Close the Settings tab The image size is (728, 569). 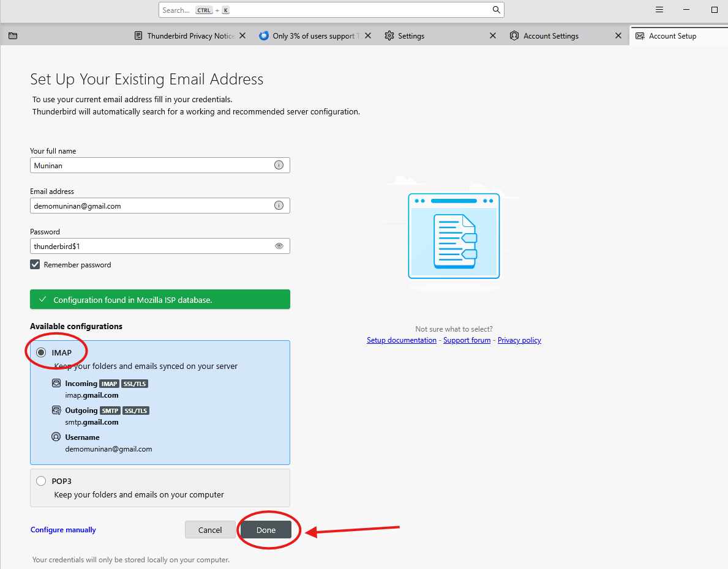493,35
